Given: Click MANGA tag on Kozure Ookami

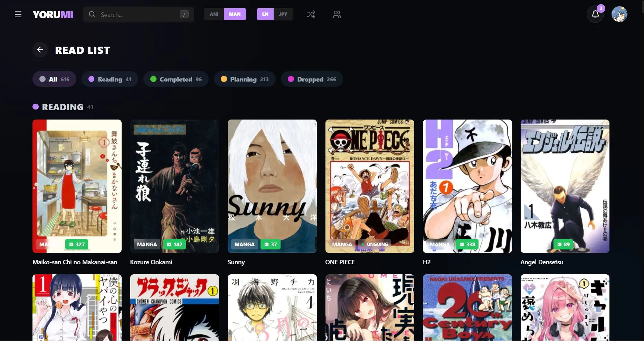Looking at the screenshot, I should (147, 244).
